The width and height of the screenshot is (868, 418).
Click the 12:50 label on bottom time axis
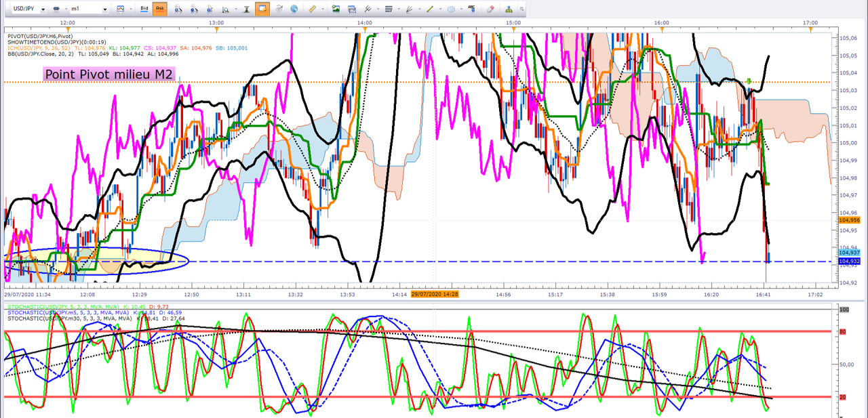[x=192, y=295]
